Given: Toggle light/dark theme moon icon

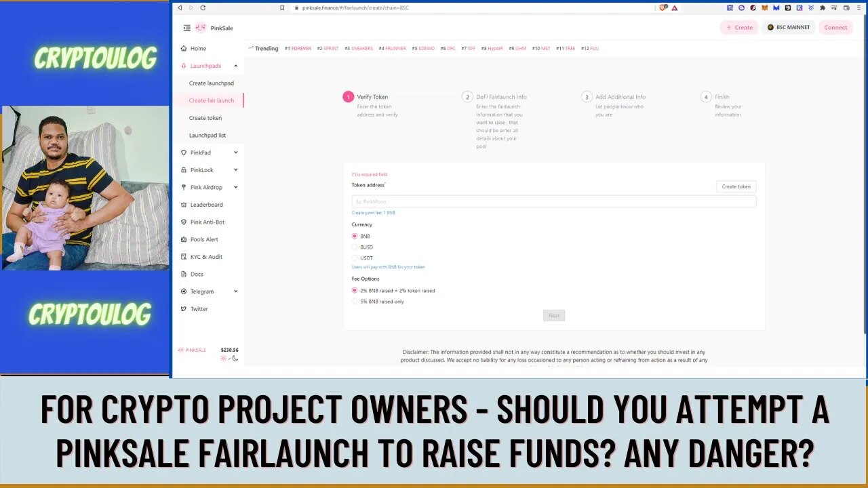Looking at the screenshot, I should tap(235, 359).
